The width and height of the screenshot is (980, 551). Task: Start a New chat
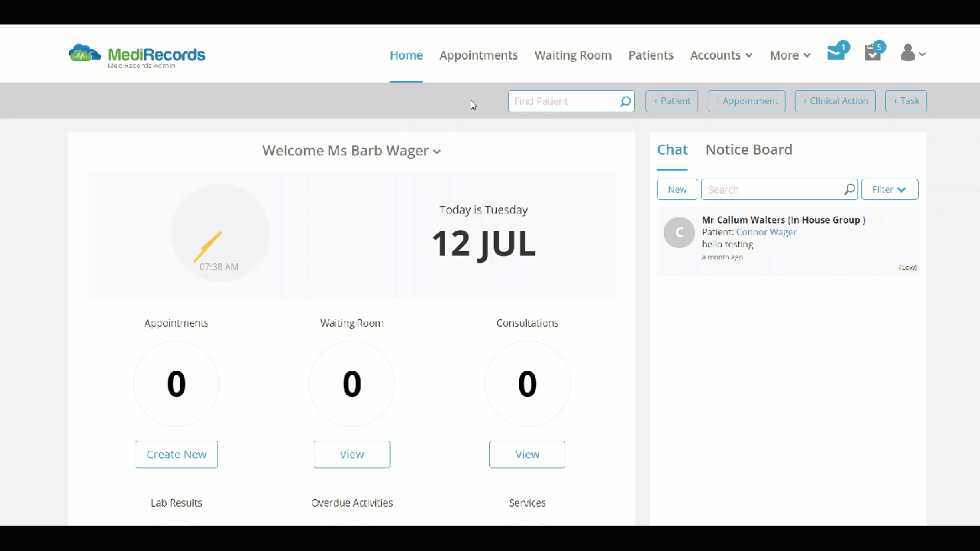(677, 190)
